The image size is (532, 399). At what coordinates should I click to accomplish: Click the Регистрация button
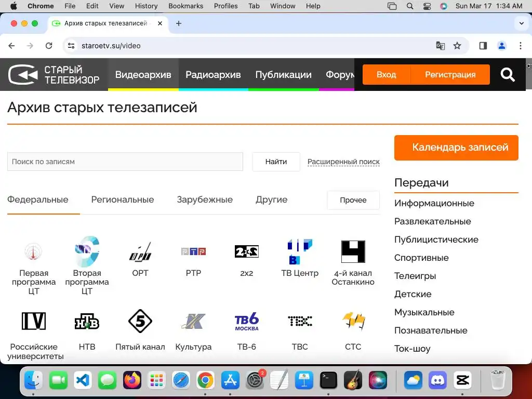(450, 75)
